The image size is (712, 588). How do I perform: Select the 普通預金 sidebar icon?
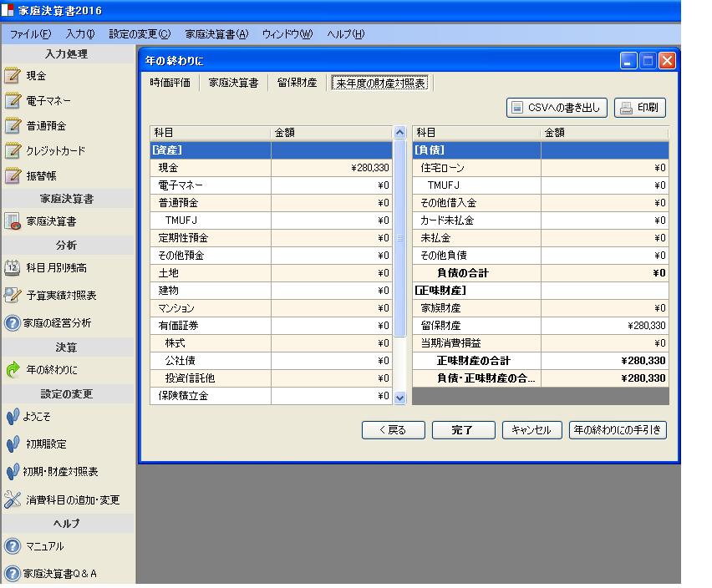click(x=13, y=126)
